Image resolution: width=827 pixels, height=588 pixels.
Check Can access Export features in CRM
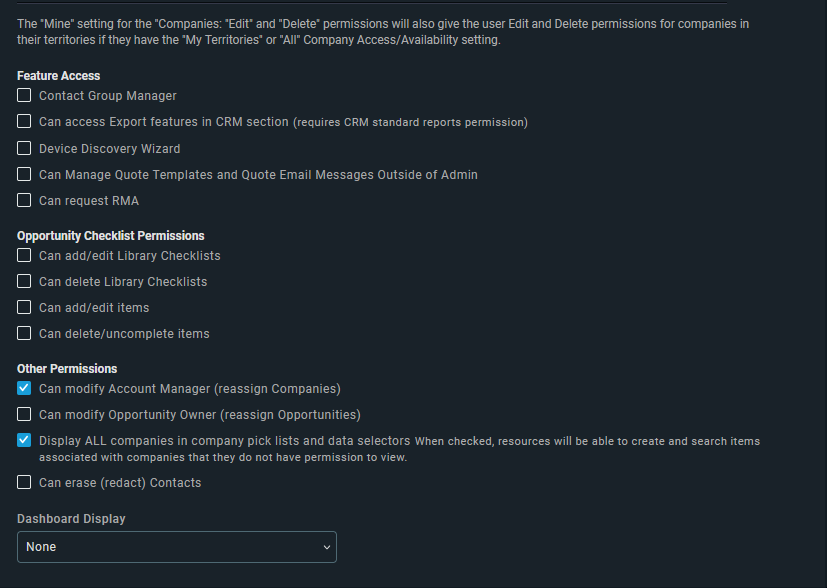click(24, 121)
